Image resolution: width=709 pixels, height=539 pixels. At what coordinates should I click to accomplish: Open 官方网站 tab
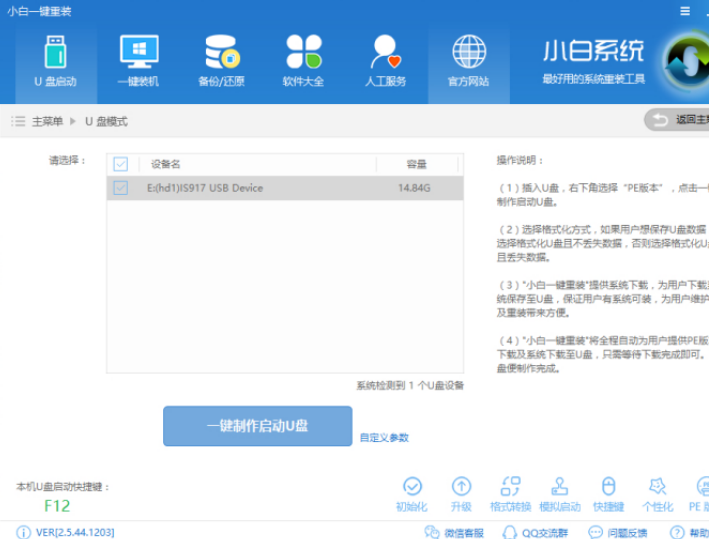[x=469, y=63]
